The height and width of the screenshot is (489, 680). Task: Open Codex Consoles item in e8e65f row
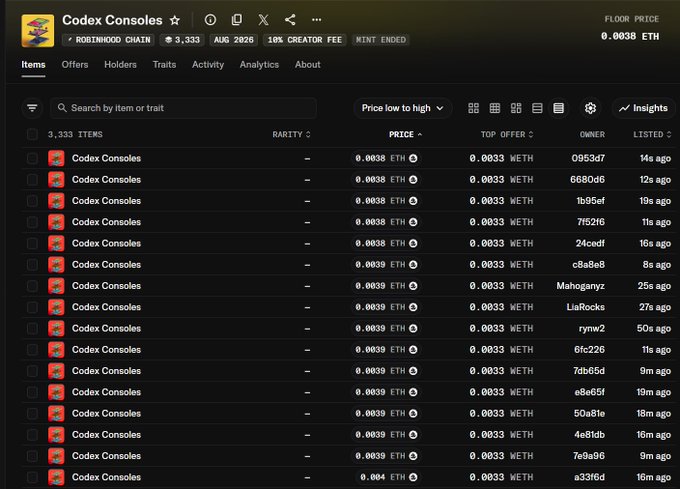[106, 392]
